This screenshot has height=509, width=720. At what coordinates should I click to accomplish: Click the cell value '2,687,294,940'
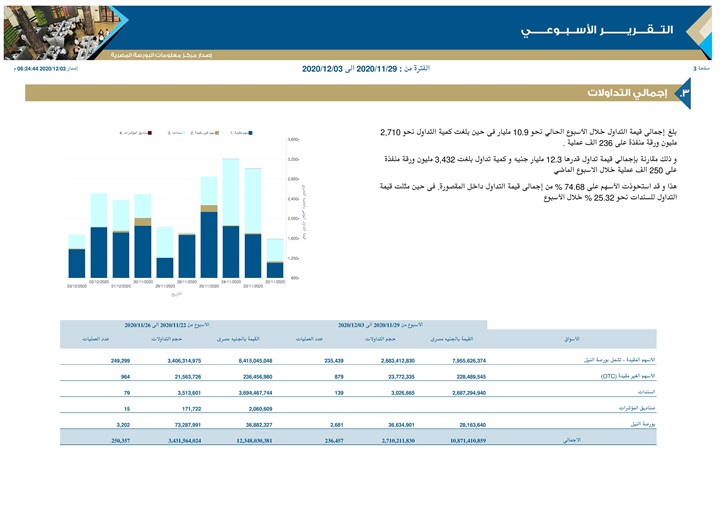pyautogui.click(x=469, y=393)
